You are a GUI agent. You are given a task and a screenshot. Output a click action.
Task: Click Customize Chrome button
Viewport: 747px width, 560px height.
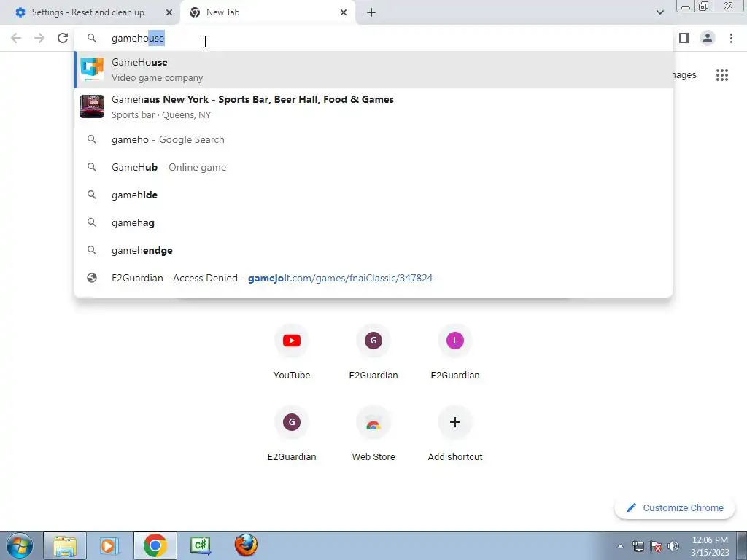click(x=675, y=508)
